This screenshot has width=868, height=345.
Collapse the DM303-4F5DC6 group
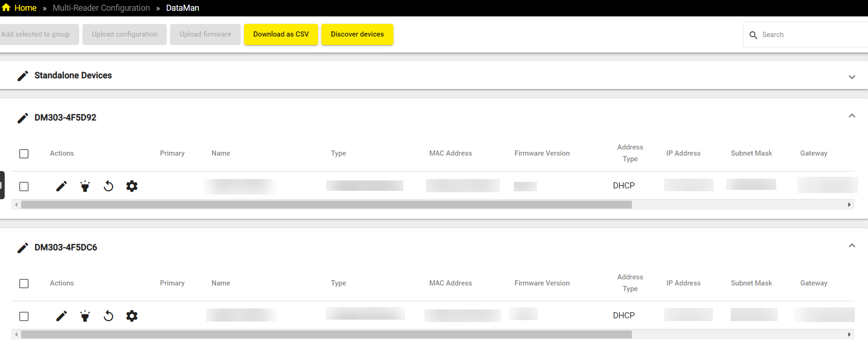852,246
